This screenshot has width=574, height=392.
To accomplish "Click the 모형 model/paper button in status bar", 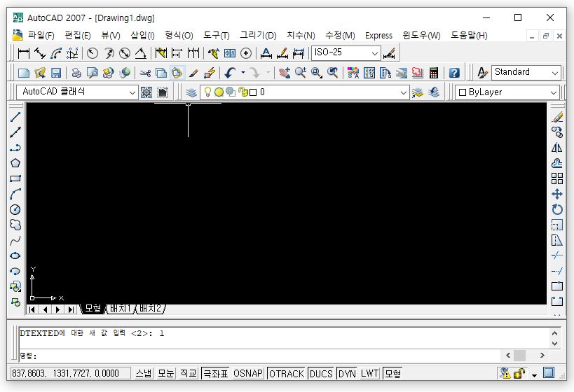I will click(392, 373).
